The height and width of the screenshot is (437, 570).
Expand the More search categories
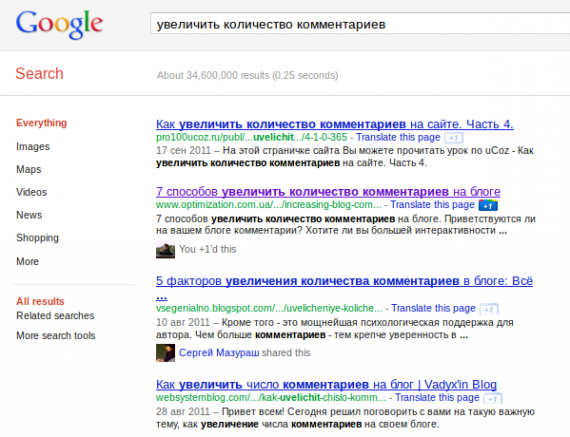27,261
